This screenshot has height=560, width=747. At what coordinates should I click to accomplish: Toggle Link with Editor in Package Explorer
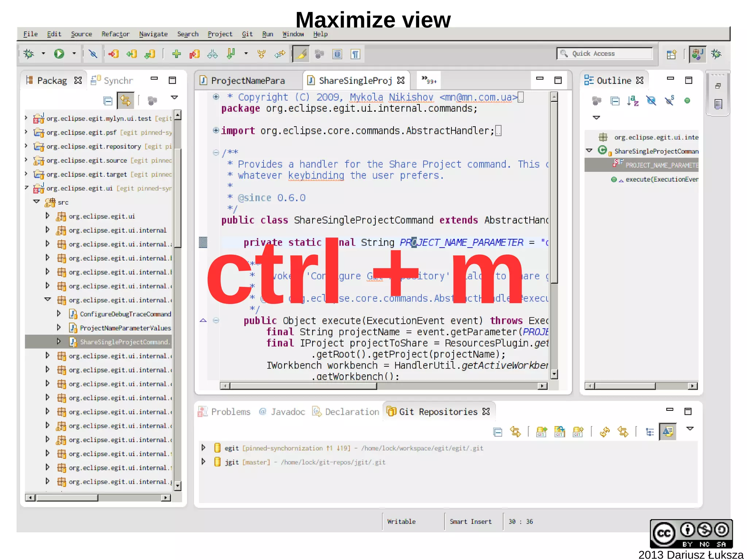125,100
